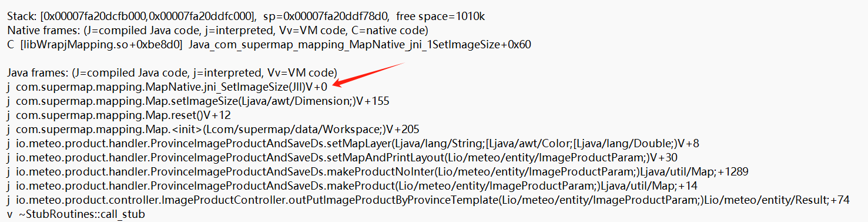Screen dimensions: 868x222
Task: Click the red arrow annotation
Action: 368,74
